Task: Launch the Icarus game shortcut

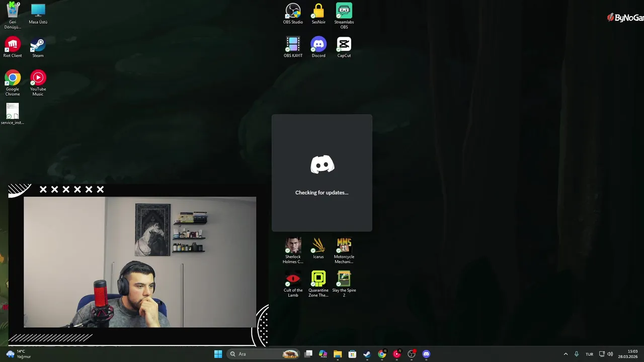Action: click(318, 248)
